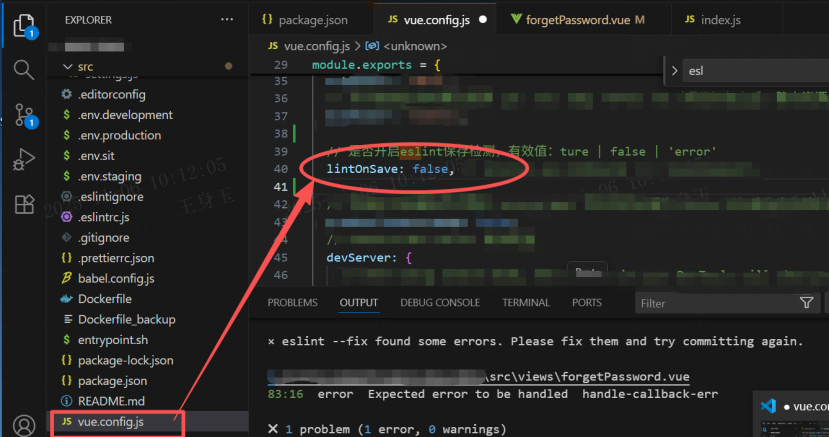Open the Run and Debug view icon
Viewport: 829px width, 437px height.
click(23, 159)
